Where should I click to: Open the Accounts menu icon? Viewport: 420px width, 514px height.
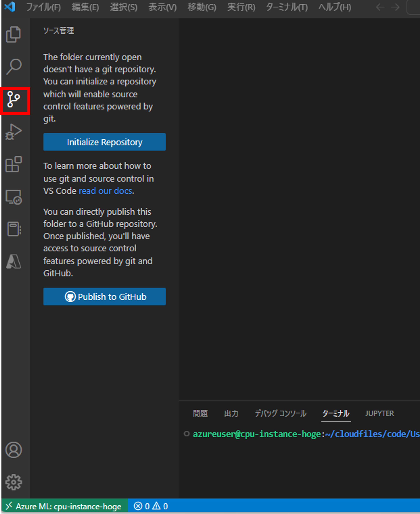(13, 450)
